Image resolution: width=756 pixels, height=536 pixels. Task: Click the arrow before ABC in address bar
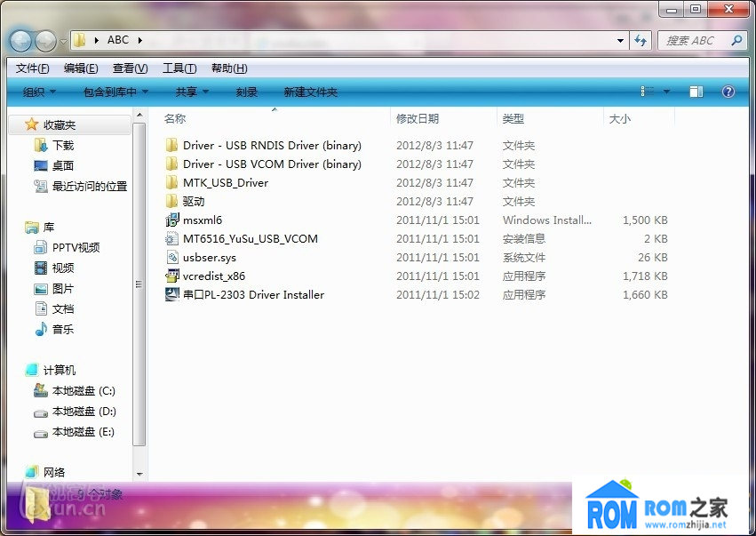[x=97, y=40]
